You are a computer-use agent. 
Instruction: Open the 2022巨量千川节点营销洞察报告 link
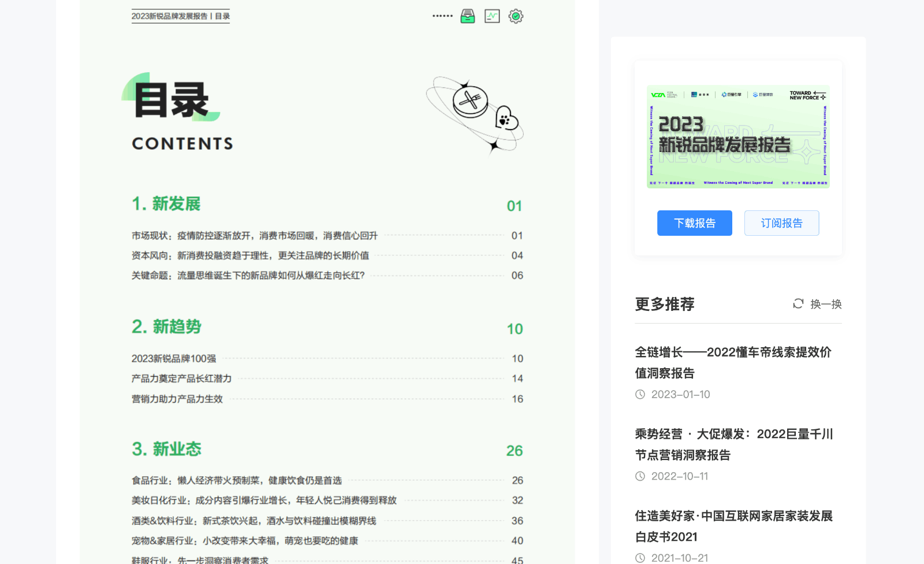point(733,444)
